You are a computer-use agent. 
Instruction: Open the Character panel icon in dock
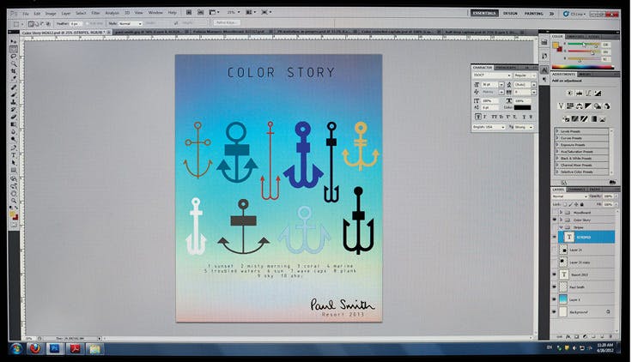click(544, 69)
